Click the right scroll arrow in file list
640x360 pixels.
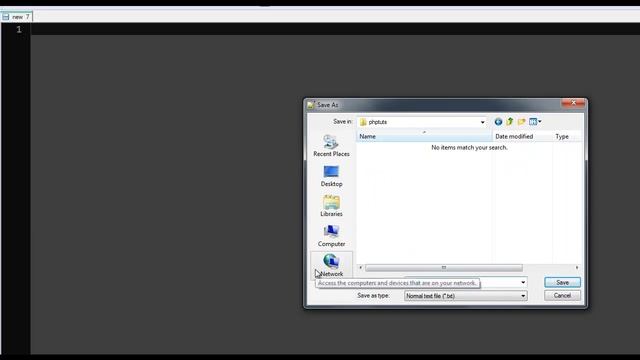tap(577, 268)
